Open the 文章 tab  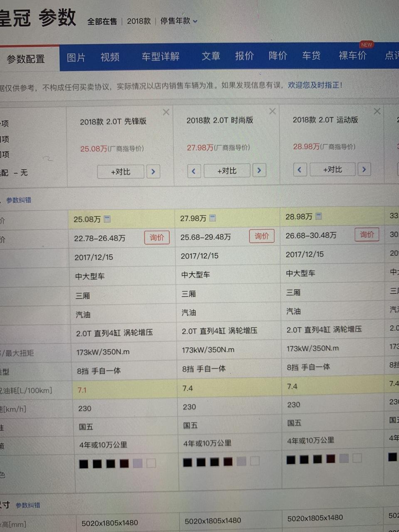(x=211, y=56)
